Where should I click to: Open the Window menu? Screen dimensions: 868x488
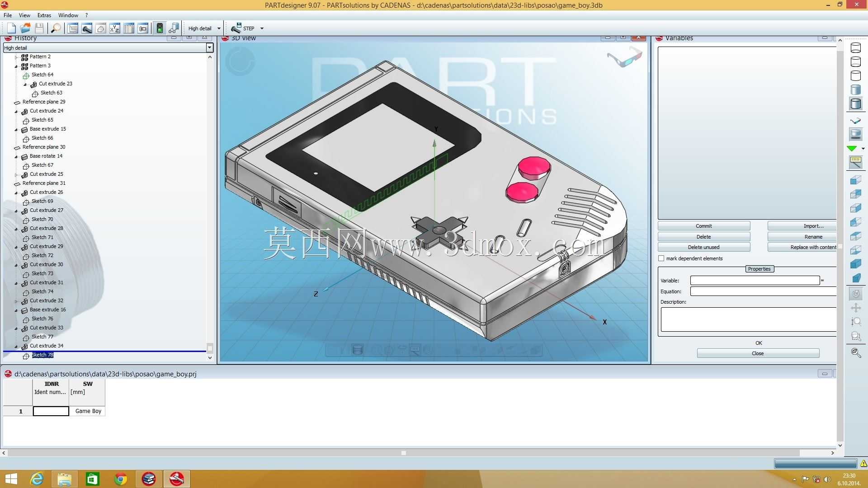(68, 15)
